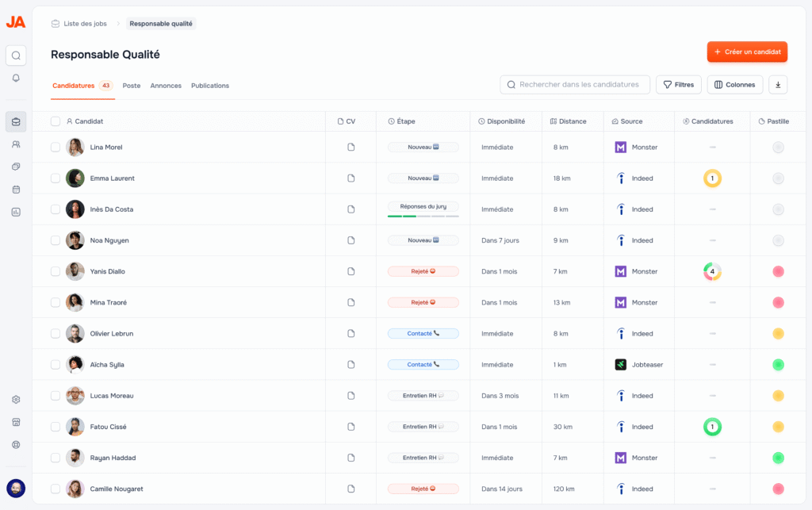Click the JA logo in the sidebar

(x=16, y=21)
